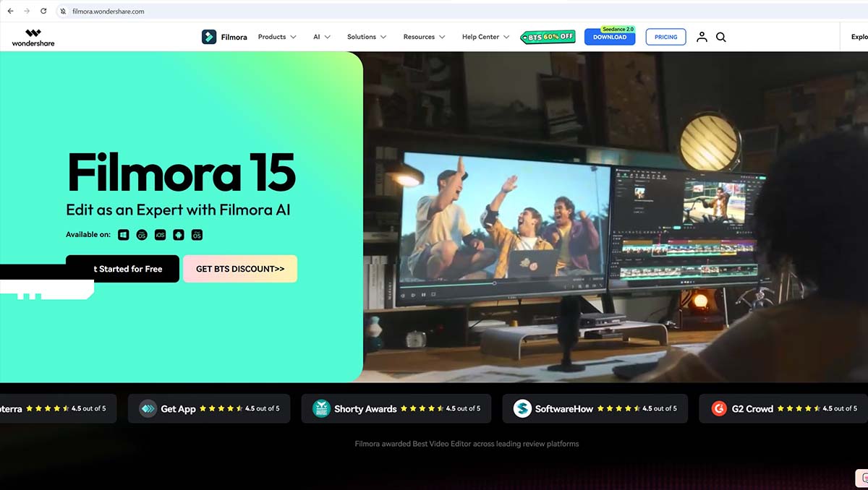Click 'Filmora awarded Best Video Editor' caption

[x=467, y=444]
